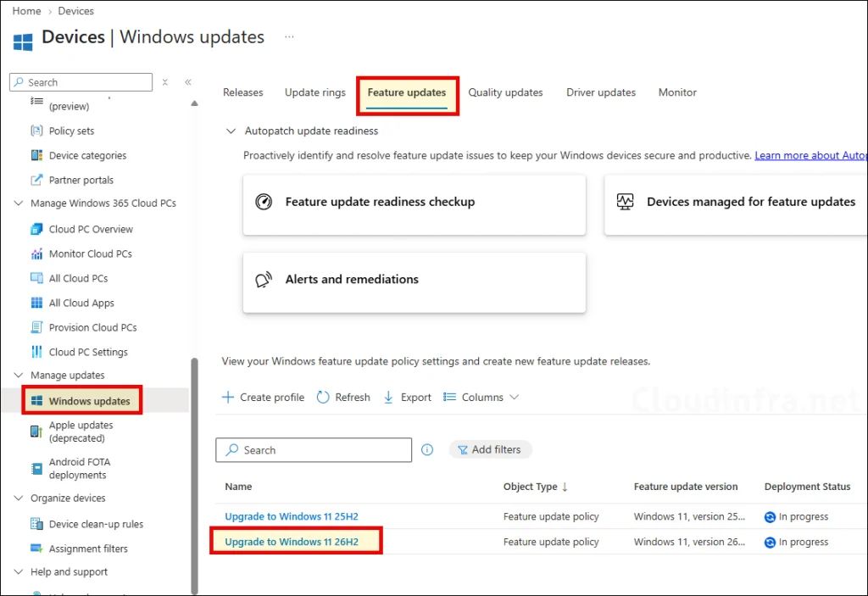This screenshot has height=596, width=868.
Task: Sort by Object Type column
Action: click(x=536, y=487)
